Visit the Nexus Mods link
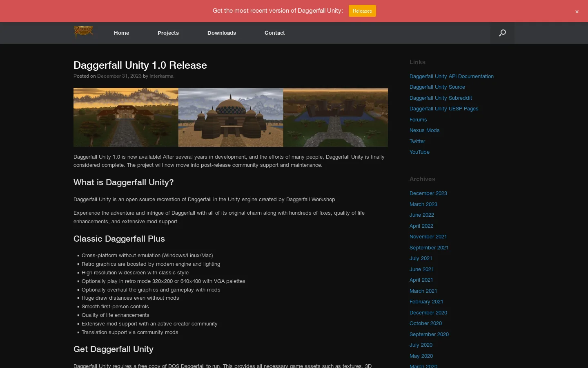The width and height of the screenshot is (588, 368). click(425, 130)
